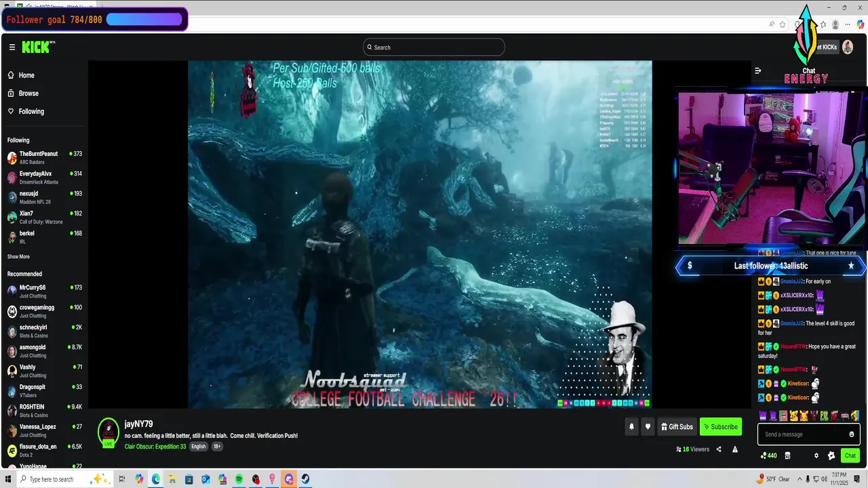Open MrCurryS6 recommended channel
The width and height of the screenshot is (868, 488).
tap(44, 291)
